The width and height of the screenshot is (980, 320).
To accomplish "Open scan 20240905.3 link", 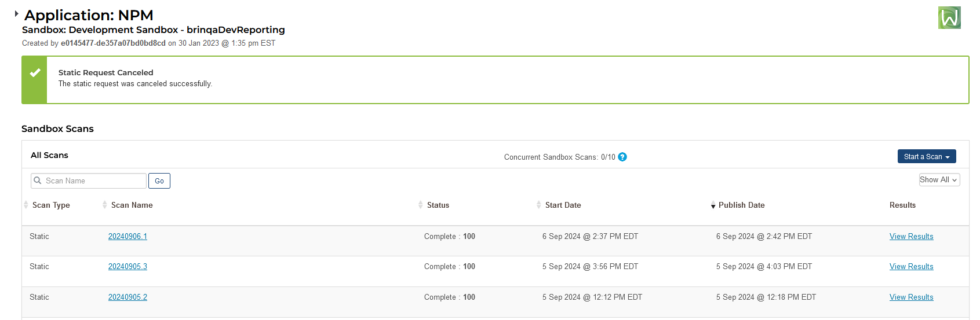I will coord(127,266).
